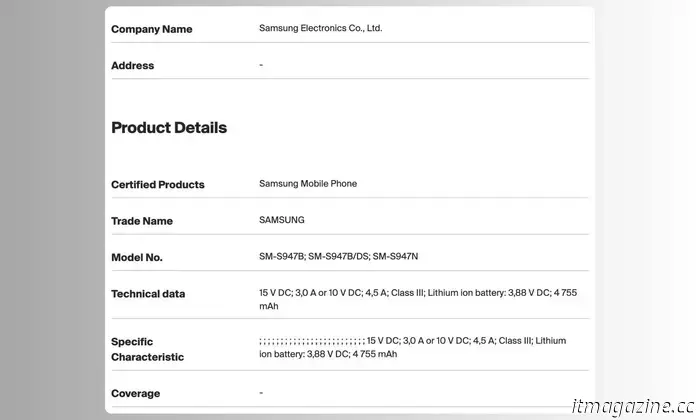
Task: Click the 'Samsung Mobile Phone' value
Action: pos(308,183)
